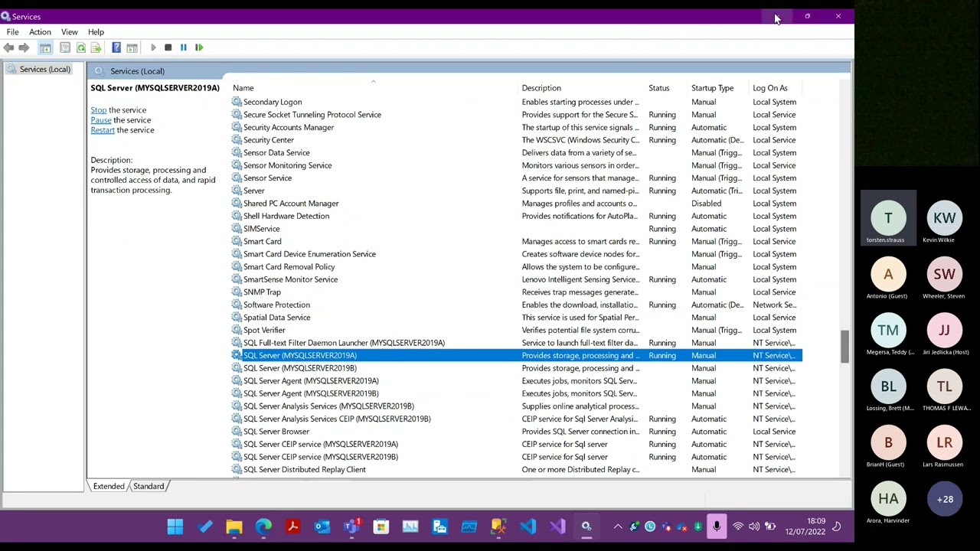The width and height of the screenshot is (980, 551).
Task: Click the gear icon beside Sensor Data Service
Action: pyautogui.click(x=237, y=153)
